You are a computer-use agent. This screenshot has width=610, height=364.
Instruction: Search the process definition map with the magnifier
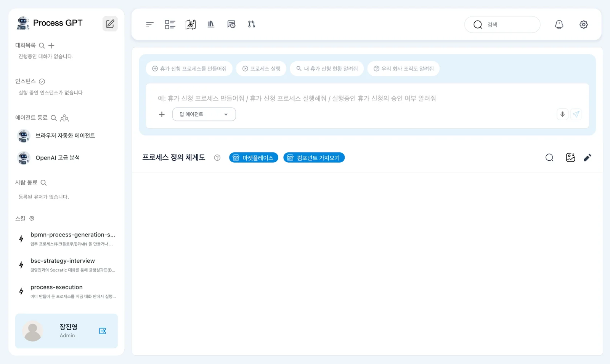pos(549,158)
